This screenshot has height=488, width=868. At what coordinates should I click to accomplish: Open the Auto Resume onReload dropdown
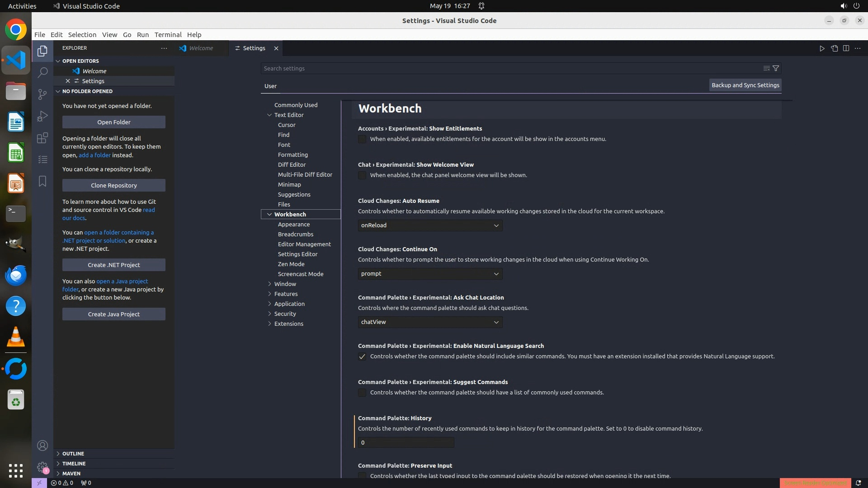(x=430, y=225)
